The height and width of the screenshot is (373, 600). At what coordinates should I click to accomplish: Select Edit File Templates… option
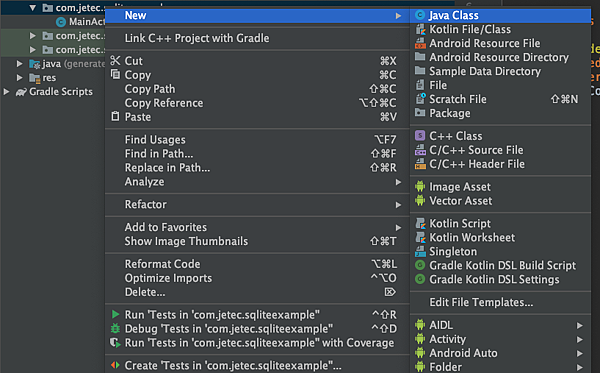pyautogui.click(x=500, y=302)
